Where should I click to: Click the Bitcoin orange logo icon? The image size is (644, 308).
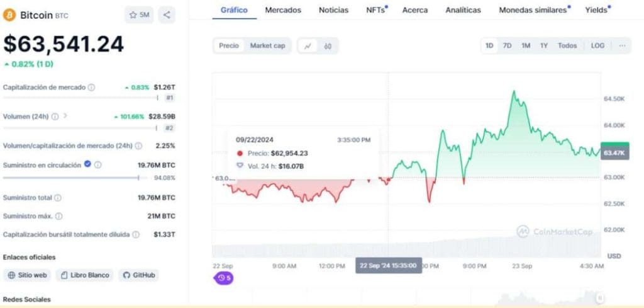click(x=9, y=15)
